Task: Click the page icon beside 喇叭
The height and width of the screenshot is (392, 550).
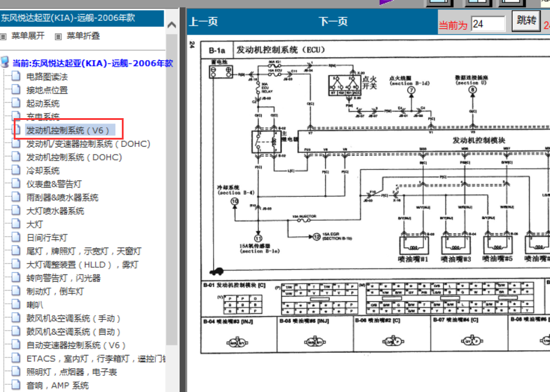Action: click(16, 304)
